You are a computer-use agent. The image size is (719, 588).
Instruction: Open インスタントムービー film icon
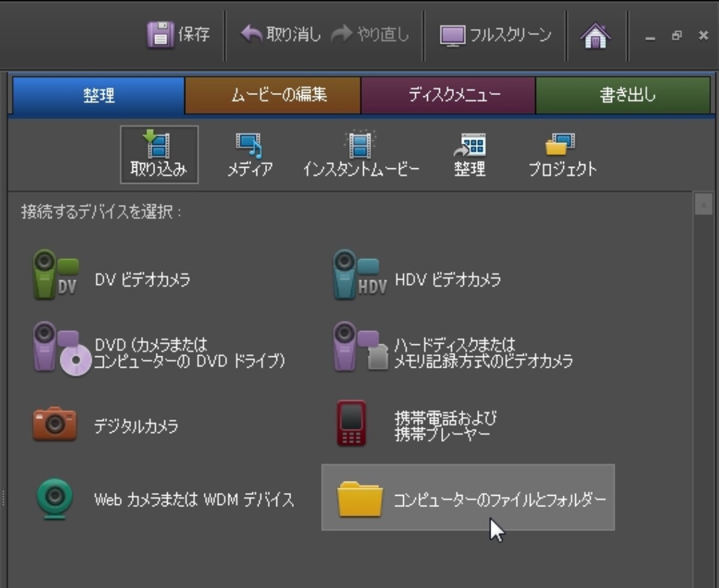(x=361, y=145)
